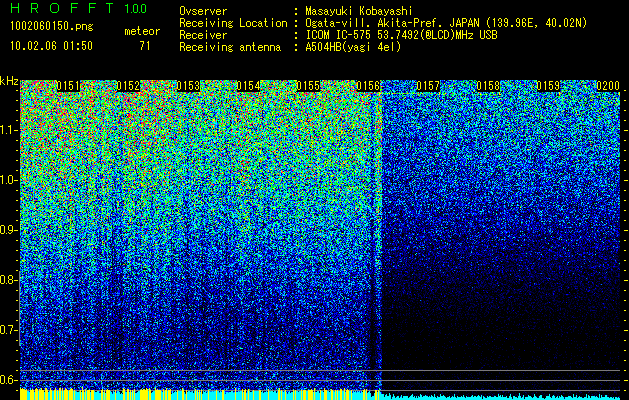Image resolution: width=629 pixels, height=400 pixels.
Task: Click the date stamp 10.02.06 01:50
Action: 51,46
